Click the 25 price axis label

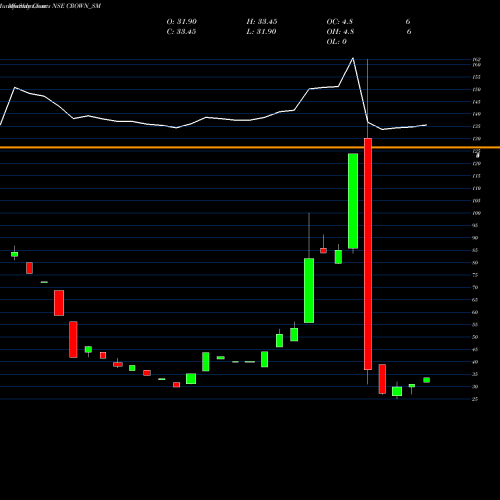point(475,399)
